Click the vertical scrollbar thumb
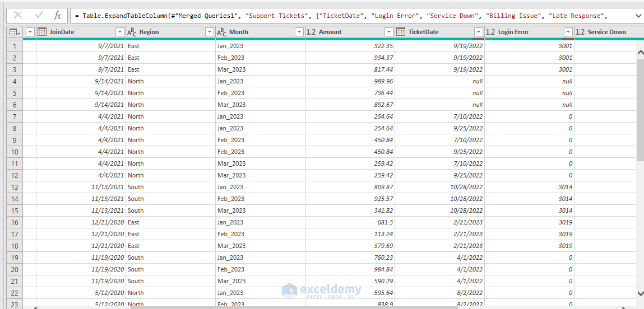The width and height of the screenshot is (644, 309). [x=640, y=110]
